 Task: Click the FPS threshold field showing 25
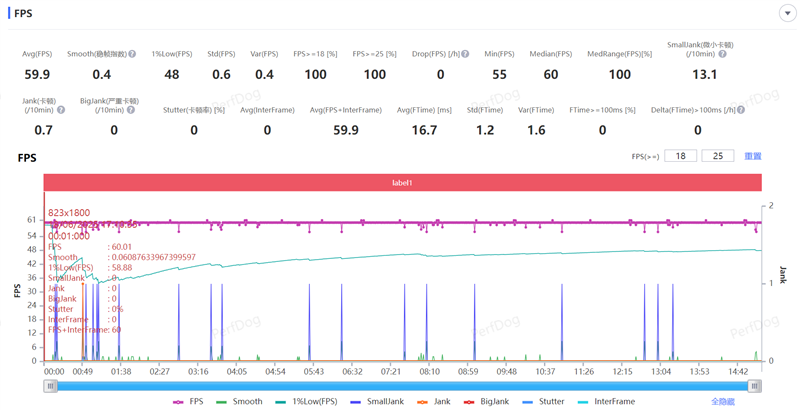717,157
